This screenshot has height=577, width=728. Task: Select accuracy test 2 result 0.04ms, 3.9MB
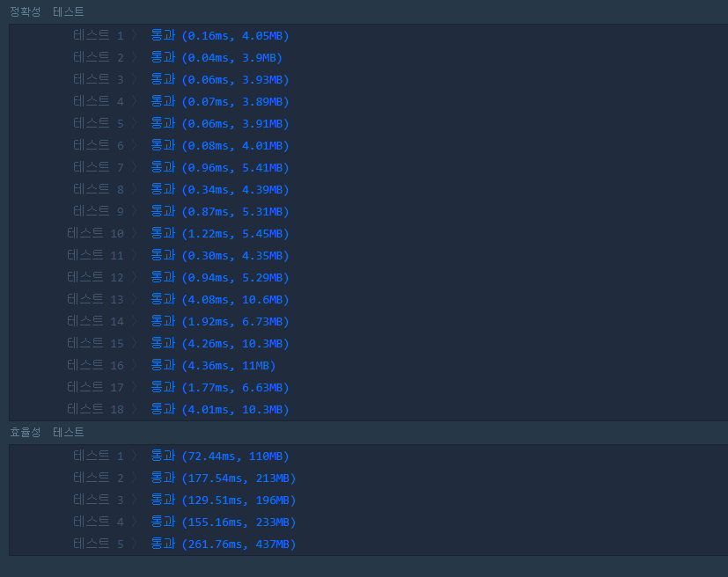point(217,57)
